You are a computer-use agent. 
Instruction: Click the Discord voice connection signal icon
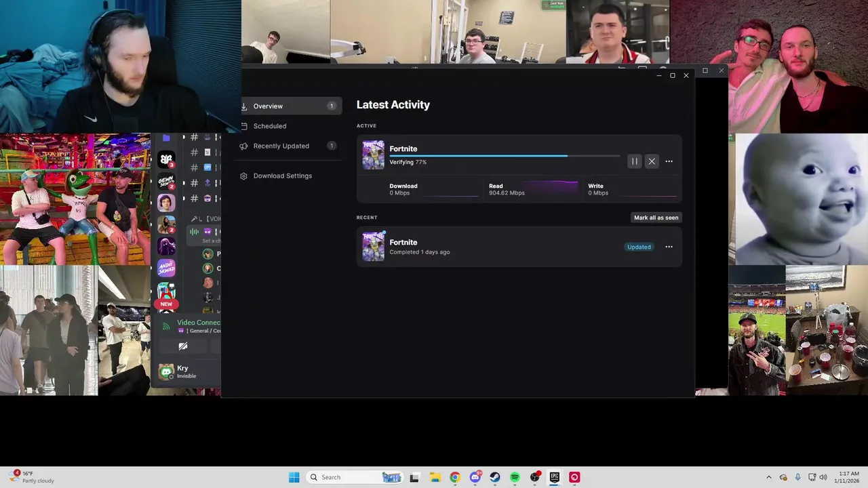[166, 327]
